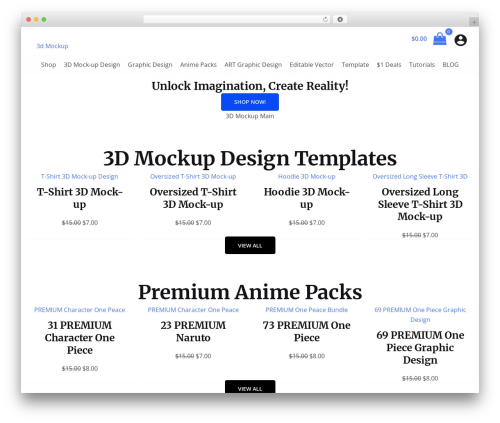Viewport: 500px width, 423px height.
Task: Click the red close window button
Action: tap(29, 19)
